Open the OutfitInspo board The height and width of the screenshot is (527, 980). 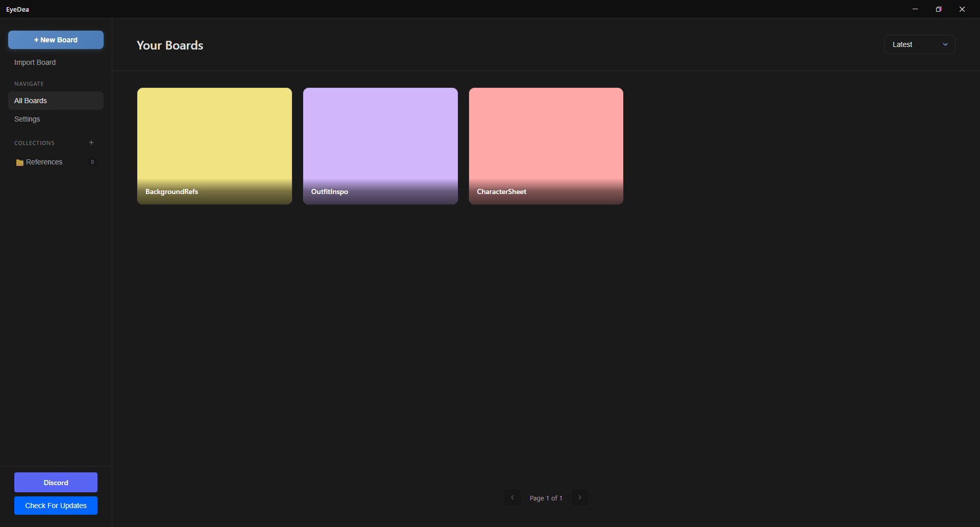(x=380, y=146)
